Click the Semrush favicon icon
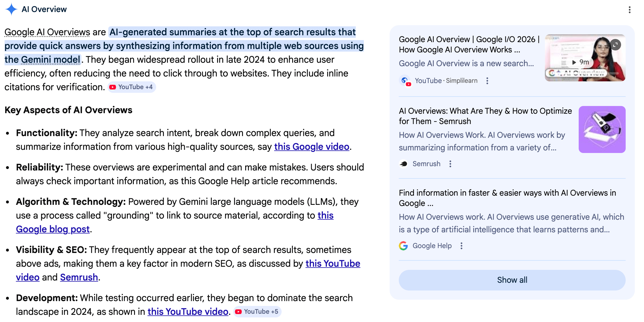The width and height of the screenshot is (644, 322). (x=403, y=164)
